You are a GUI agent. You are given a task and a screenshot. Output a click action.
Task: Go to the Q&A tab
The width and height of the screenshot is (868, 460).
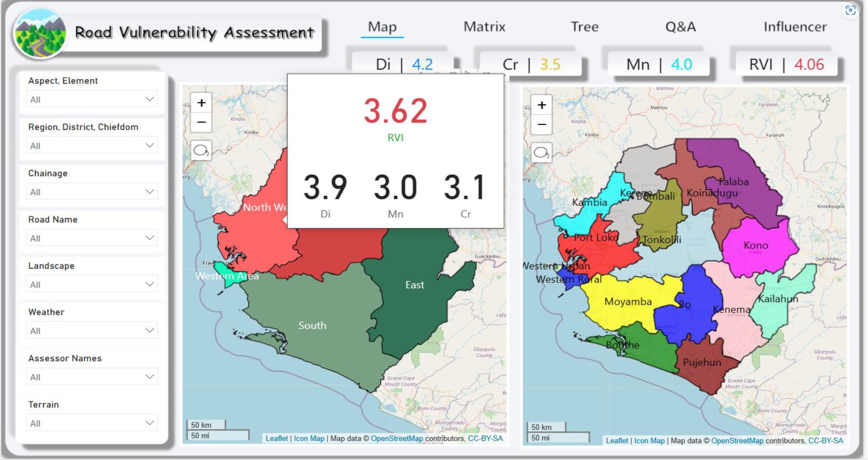tap(680, 27)
